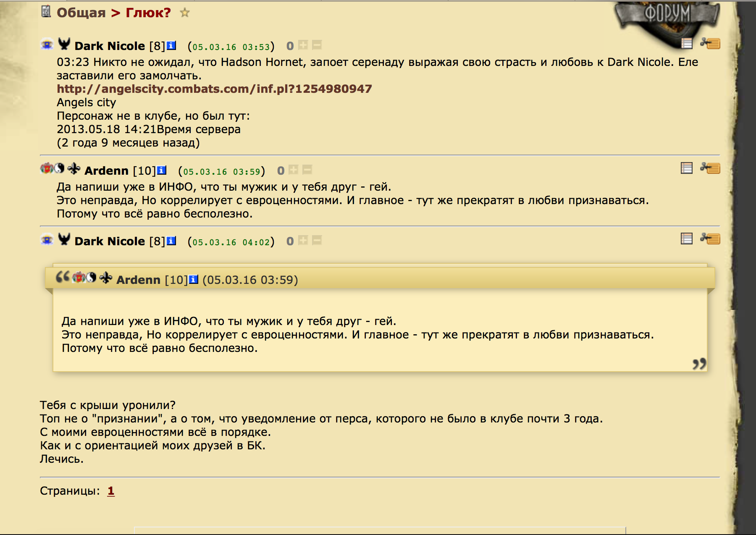Open info icon next to Ardenn [10] in second post
Viewport: 756px width, 535px height.
(x=162, y=170)
